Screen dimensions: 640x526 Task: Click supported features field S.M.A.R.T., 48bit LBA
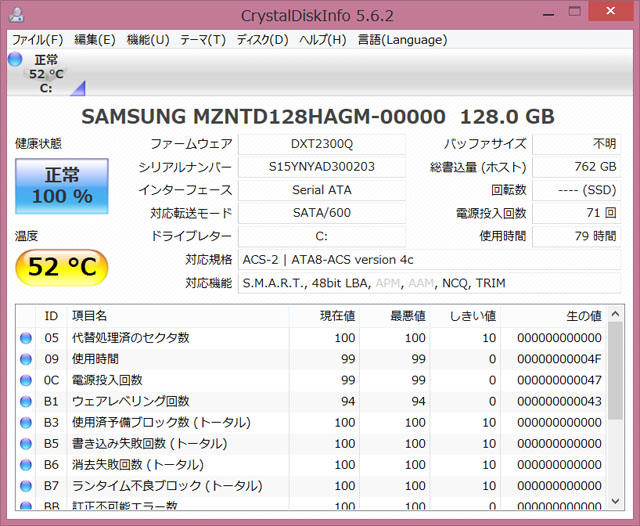[x=429, y=283]
